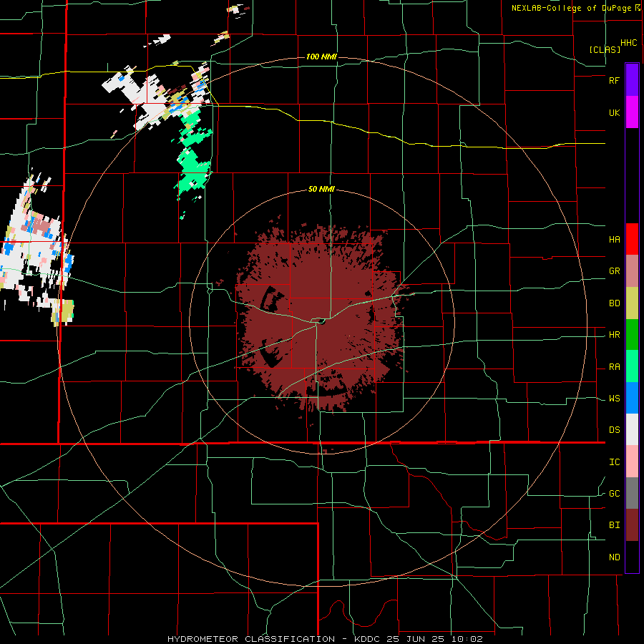This screenshot has height=644, width=644.
Task: Click the DS legend label
Action: tap(614, 430)
